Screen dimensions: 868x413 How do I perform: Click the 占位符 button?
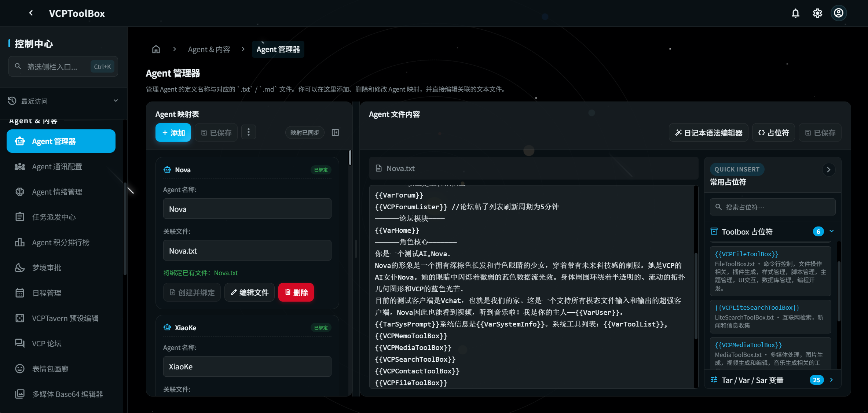[x=773, y=133]
